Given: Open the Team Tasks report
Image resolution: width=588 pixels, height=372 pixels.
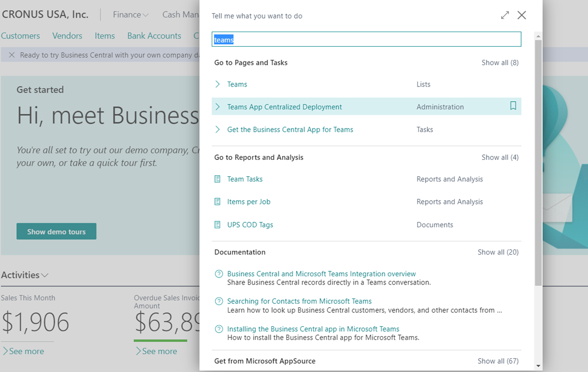Looking at the screenshot, I should coord(244,179).
